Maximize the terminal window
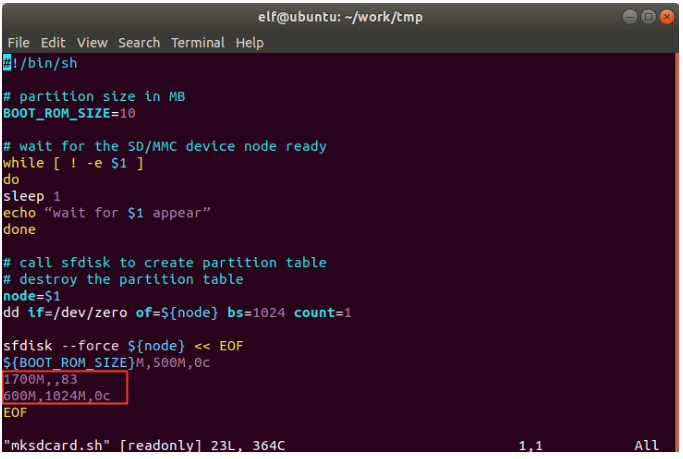This screenshot has width=683, height=459. tap(649, 17)
